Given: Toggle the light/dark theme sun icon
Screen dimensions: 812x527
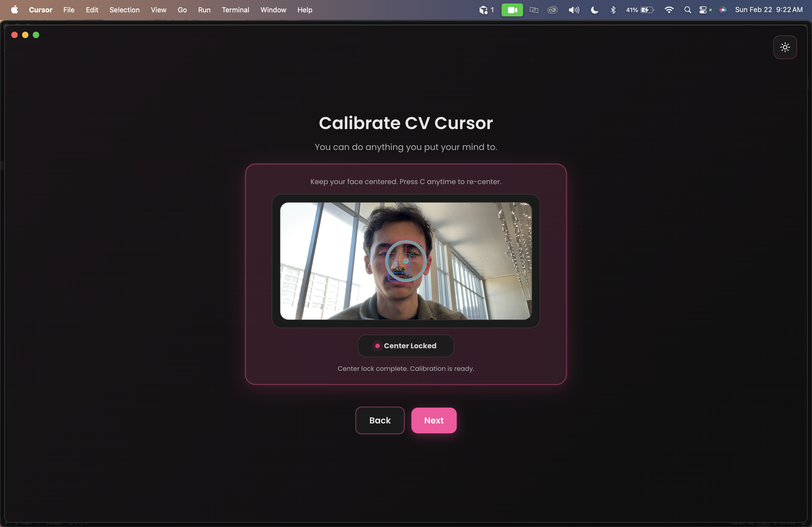Looking at the screenshot, I should click(785, 47).
